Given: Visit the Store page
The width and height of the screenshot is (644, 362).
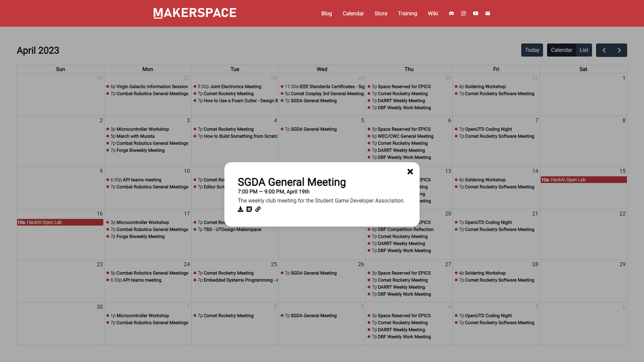Looking at the screenshot, I should click(380, 13).
